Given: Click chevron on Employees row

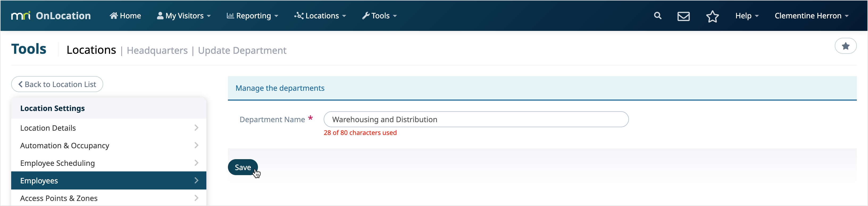Looking at the screenshot, I should click(196, 180).
